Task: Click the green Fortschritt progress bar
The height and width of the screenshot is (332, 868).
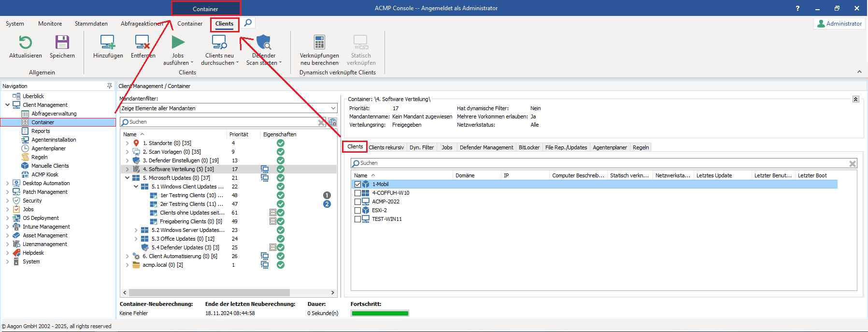Action: pyautogui.click(x=380, y=313)
